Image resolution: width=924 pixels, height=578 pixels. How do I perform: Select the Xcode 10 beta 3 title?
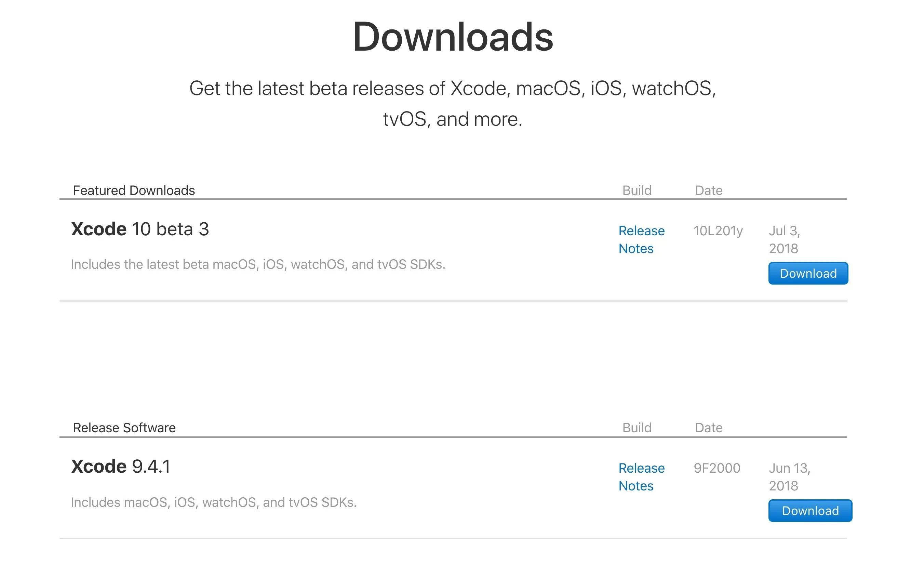pos(140,229)
